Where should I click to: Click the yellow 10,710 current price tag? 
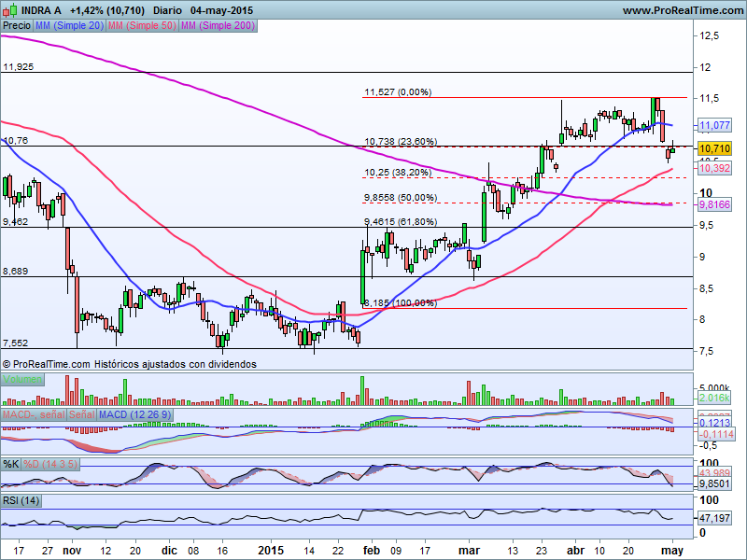[714, 148]
